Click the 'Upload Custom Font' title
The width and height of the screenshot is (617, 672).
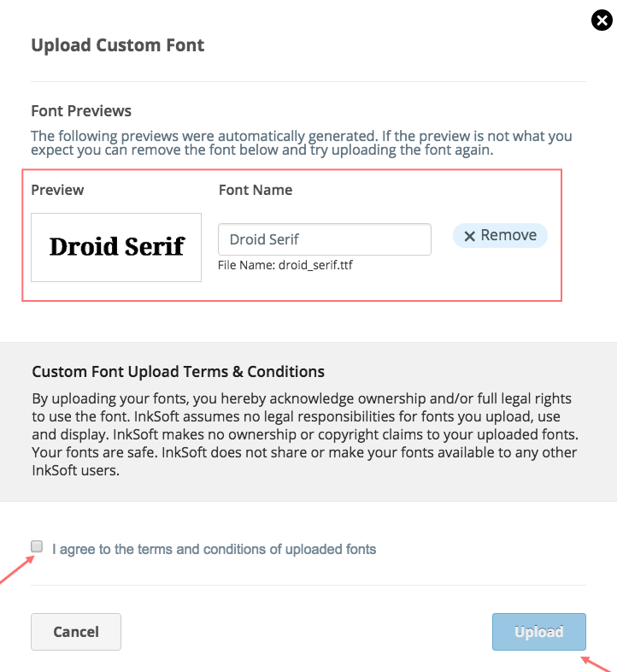tap(117, 45)
